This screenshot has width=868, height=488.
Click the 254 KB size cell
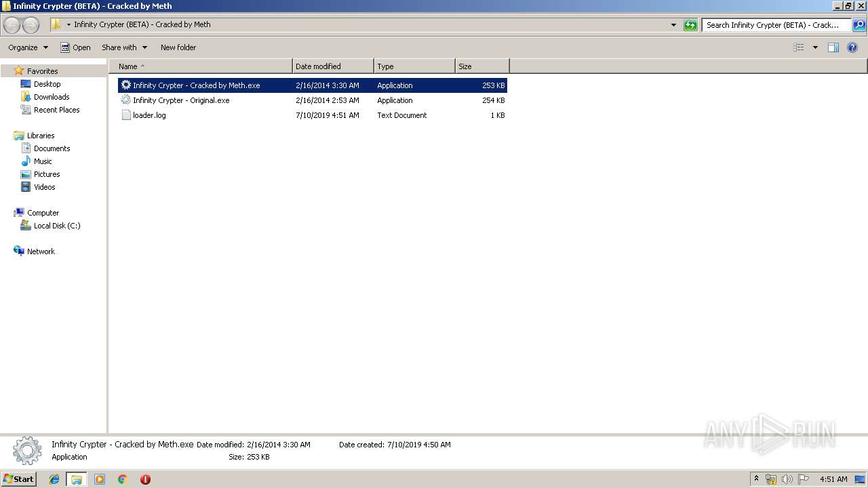tap(494, 100)
